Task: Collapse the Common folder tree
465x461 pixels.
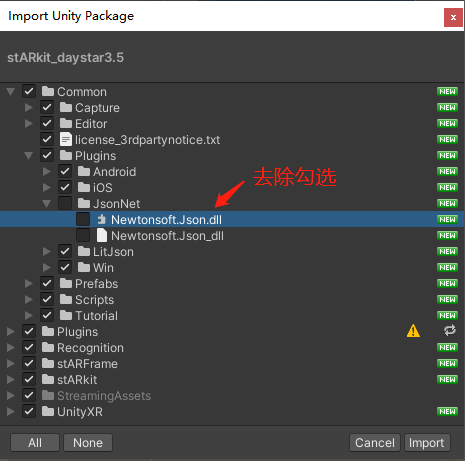Action: (x=11, y=91)
